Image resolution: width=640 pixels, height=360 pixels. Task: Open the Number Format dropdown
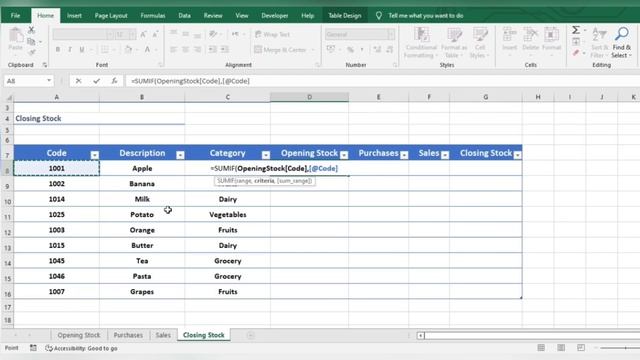point(391,35)
